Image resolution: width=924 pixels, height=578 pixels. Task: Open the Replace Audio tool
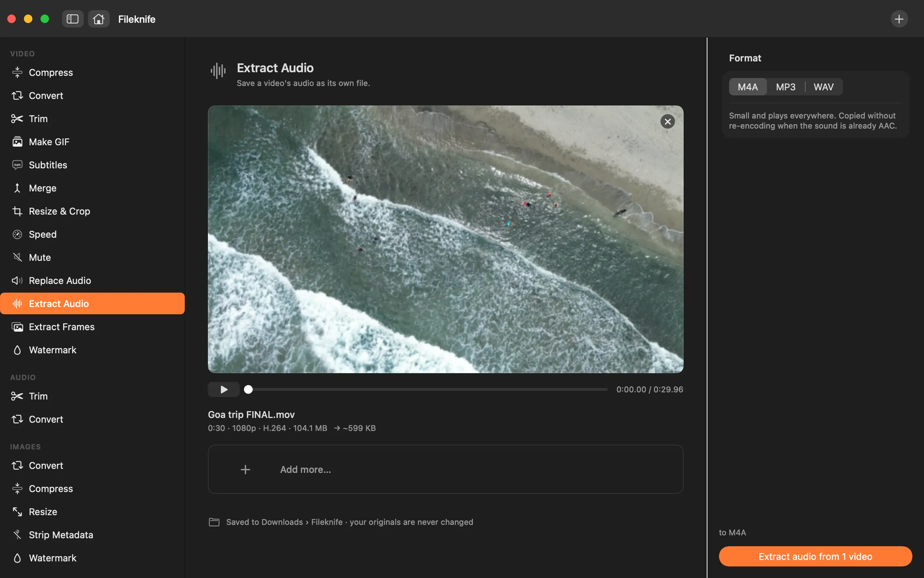[92, 281]
